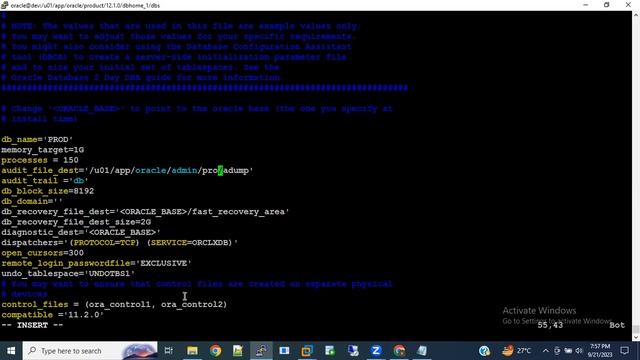The height and width of the screenshot is (360, 640).
Task: Open the weather widget showing 27°C
Action: (516, 351)
